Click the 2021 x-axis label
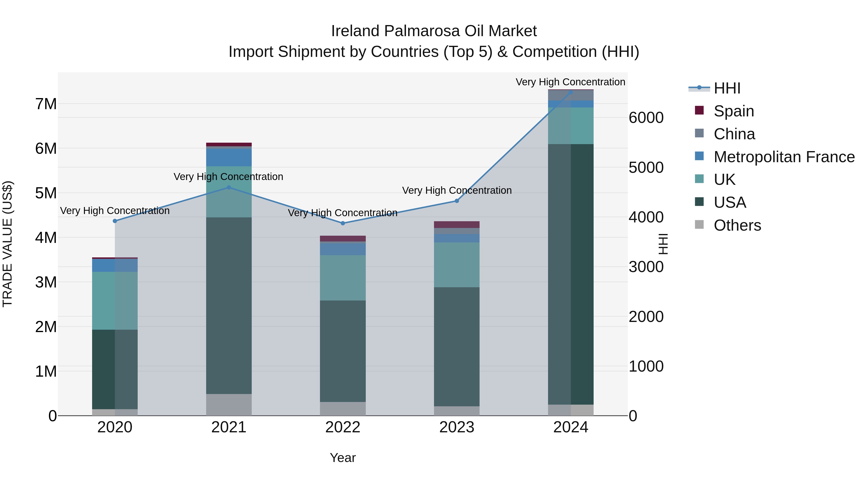 (229, 427)
